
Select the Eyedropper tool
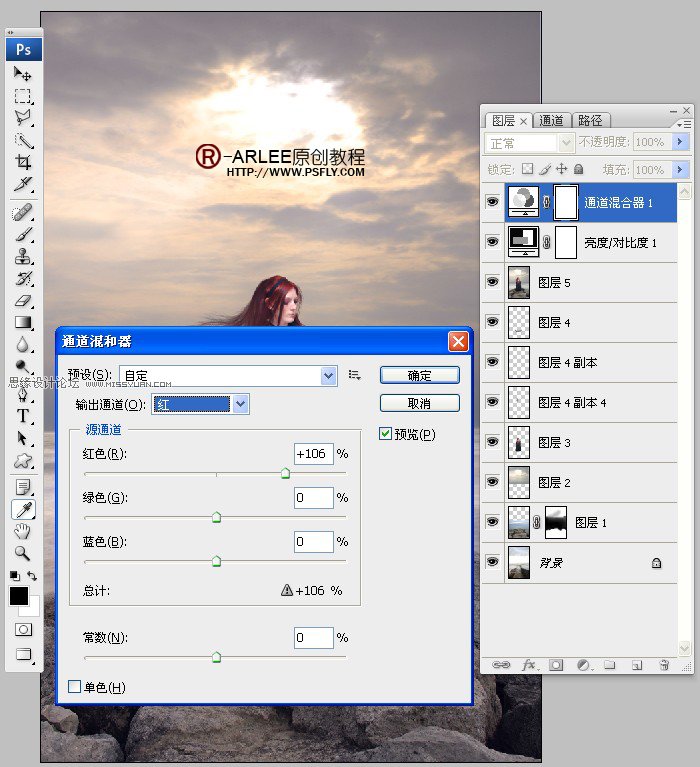(23, 509)
